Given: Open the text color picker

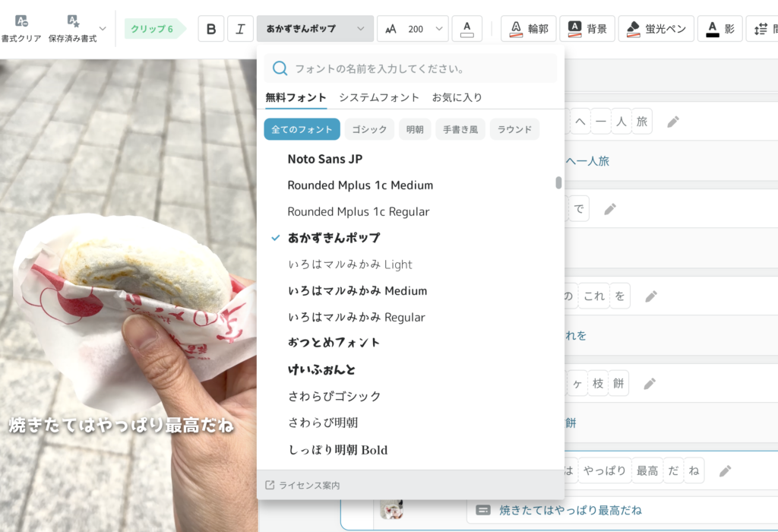Looking at the screenshot, I should [466, 27].
